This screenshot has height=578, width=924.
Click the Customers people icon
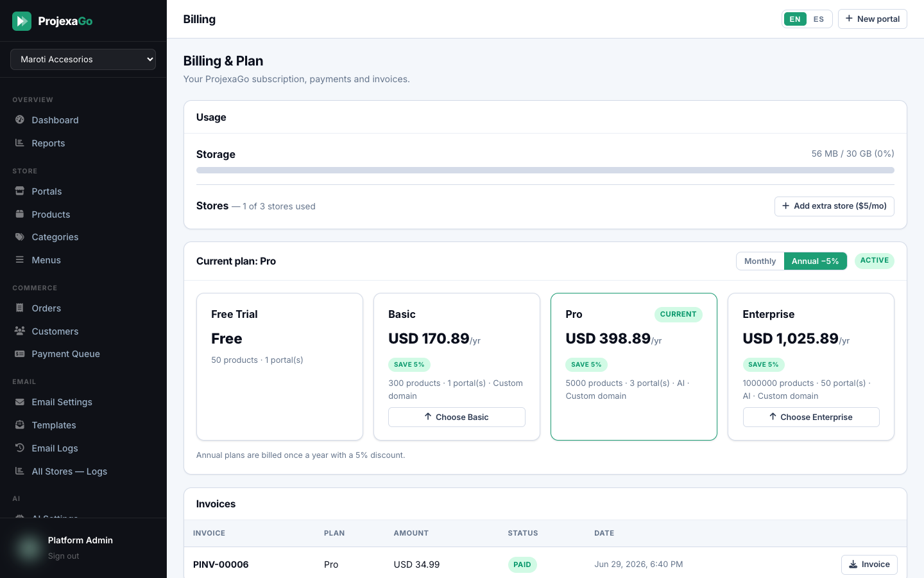pyautogui.click(x=20, y=331)
